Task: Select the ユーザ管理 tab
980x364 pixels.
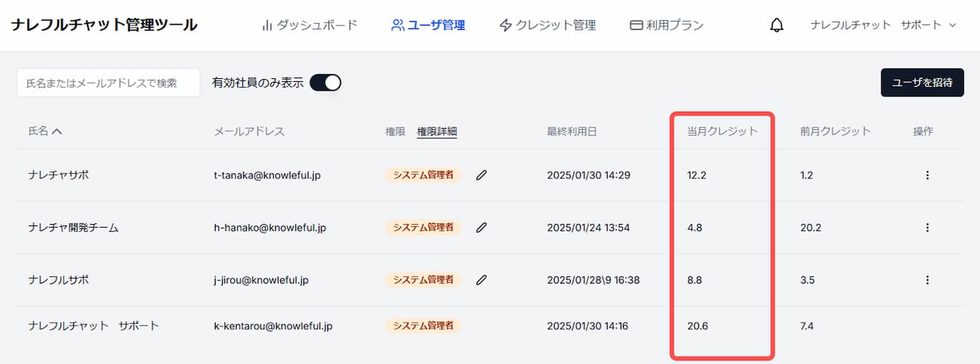Action: [428, 25]
